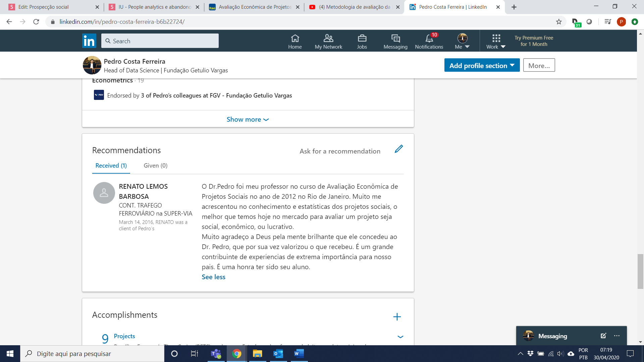Screen dimensions: 644x362
Task: Collapse recommendation with See less
Action: coord(213,277)
